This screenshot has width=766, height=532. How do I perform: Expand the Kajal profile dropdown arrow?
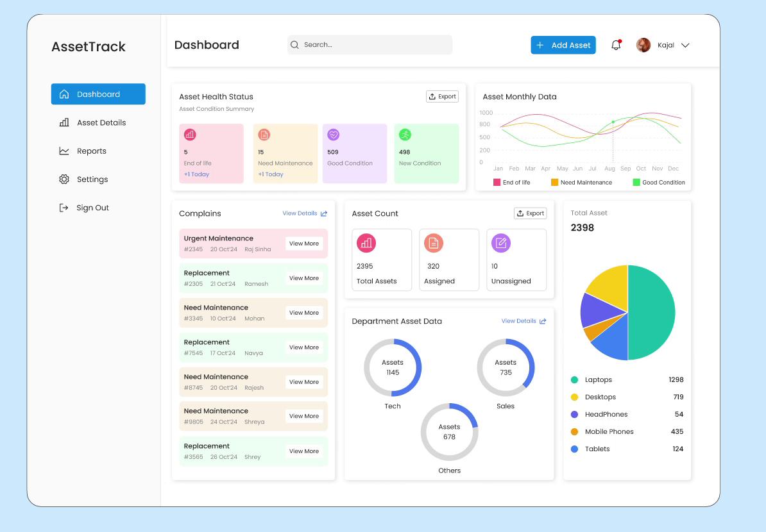[x=685, y=46]
